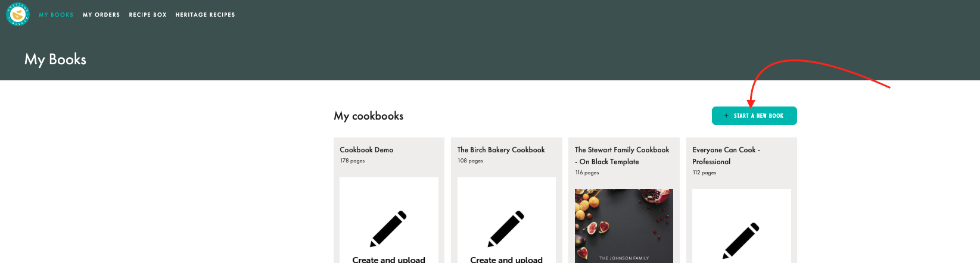
Task: Click the 116 pages label
Action: tap(587, 173)
